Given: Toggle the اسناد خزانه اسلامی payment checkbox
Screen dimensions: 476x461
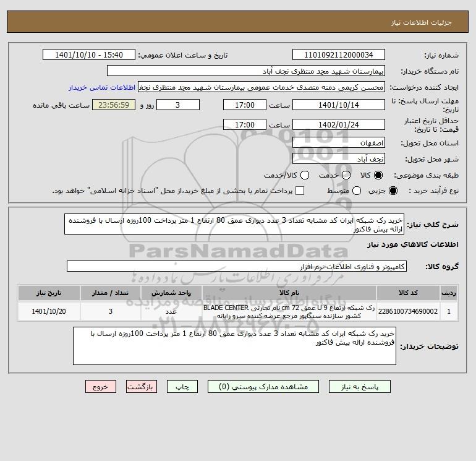Looking at the screenshot, I should pyautogui.click(x=300, y=191).
